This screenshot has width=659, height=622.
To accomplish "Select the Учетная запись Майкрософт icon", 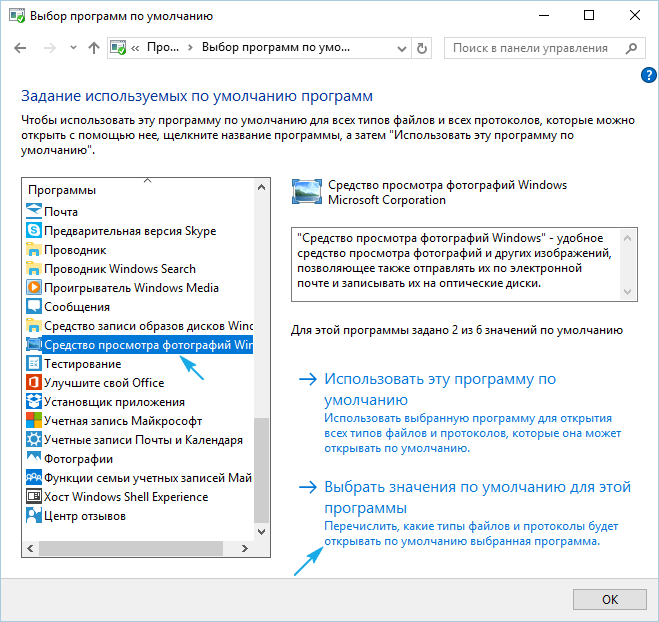I will (x=33, y=421).
